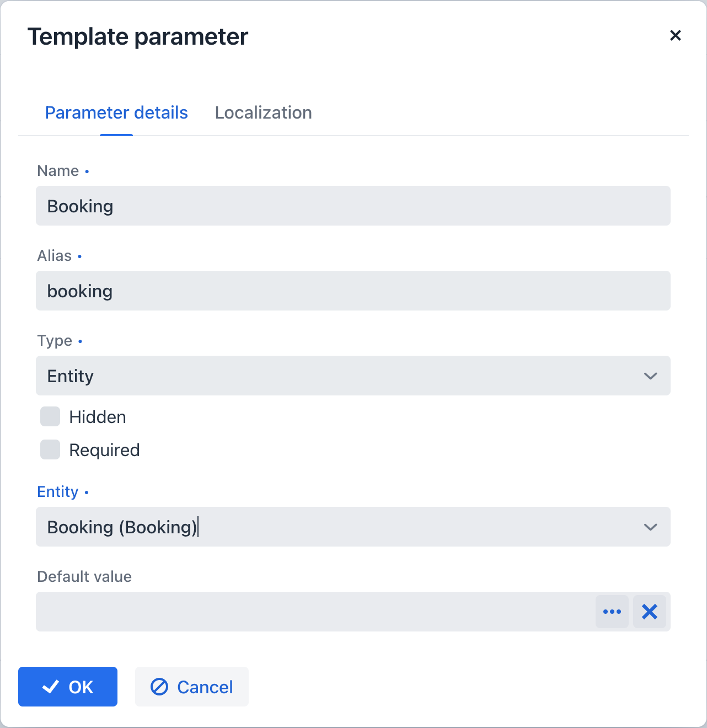Click the prohibition icon inside Cancel button
The image size is (707, 728).
(160, 687)
